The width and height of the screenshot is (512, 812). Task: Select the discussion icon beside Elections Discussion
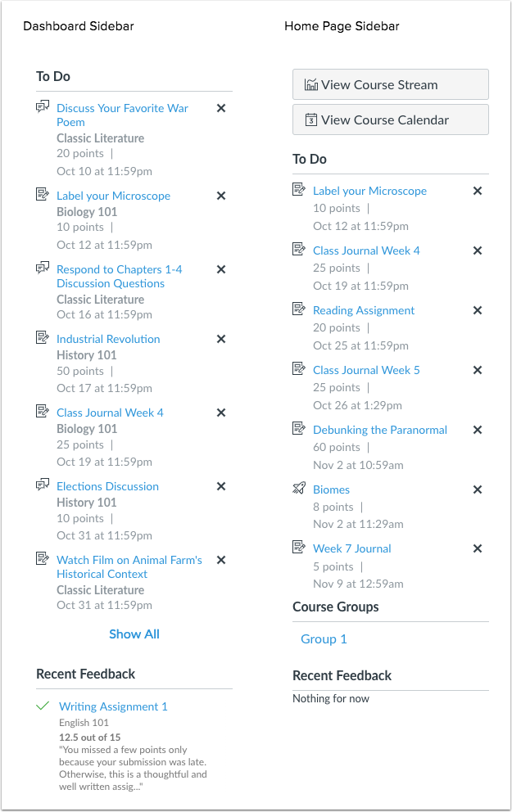coord(43,485)
